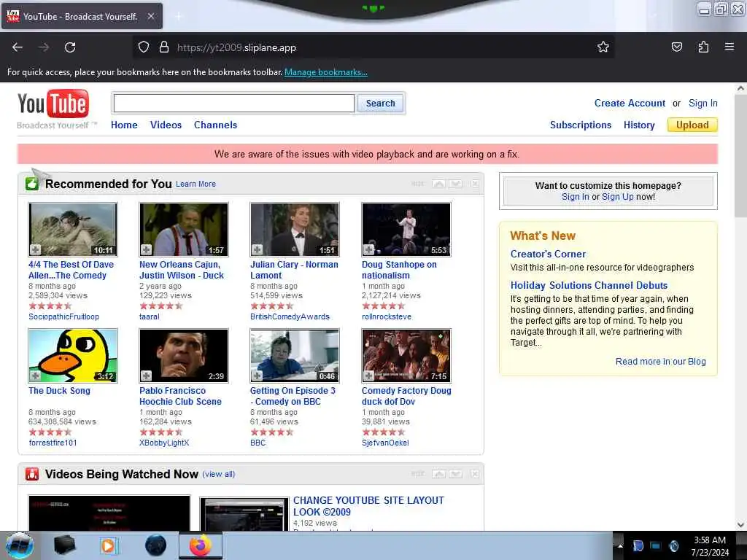Click page vertical scrollbar thumb
Screen dimensions: 747x560
(x=740, y=157)
